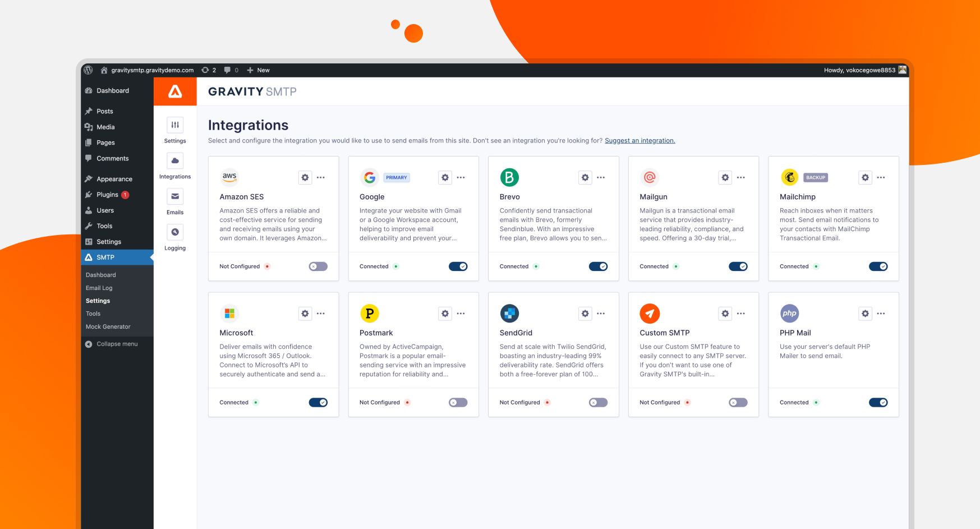Click the Amazon AWS logo
Image resolution: width=980 pixels, height=529 pixels.
pyautogui.click(x=229, y=177)
